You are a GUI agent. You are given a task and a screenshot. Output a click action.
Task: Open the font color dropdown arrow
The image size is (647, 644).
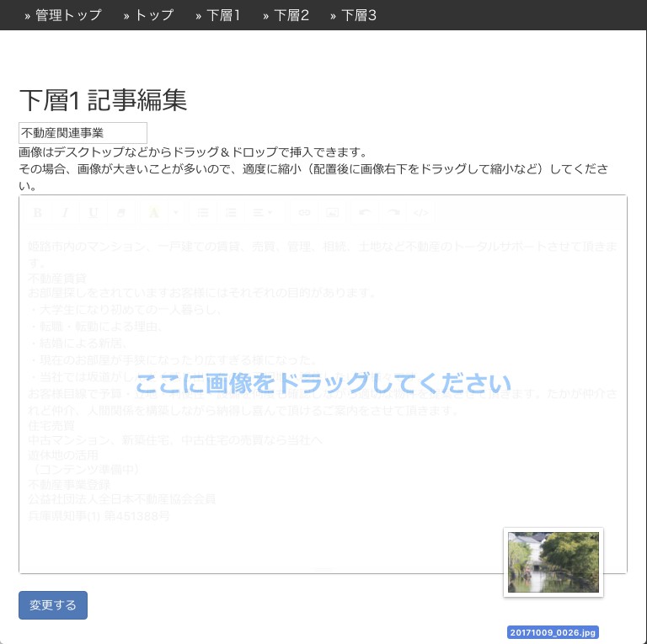tap(174, 212)
